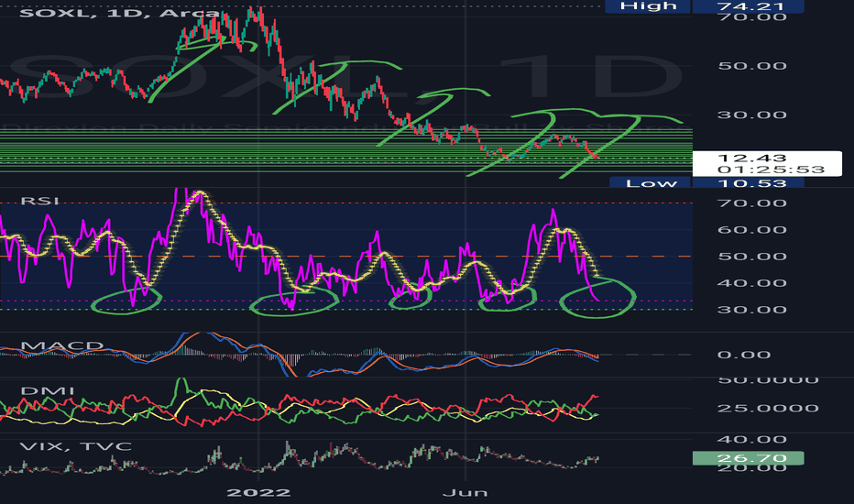
Task: Click the High label tag
Action: pyautogui.click(x=648, y=6)
